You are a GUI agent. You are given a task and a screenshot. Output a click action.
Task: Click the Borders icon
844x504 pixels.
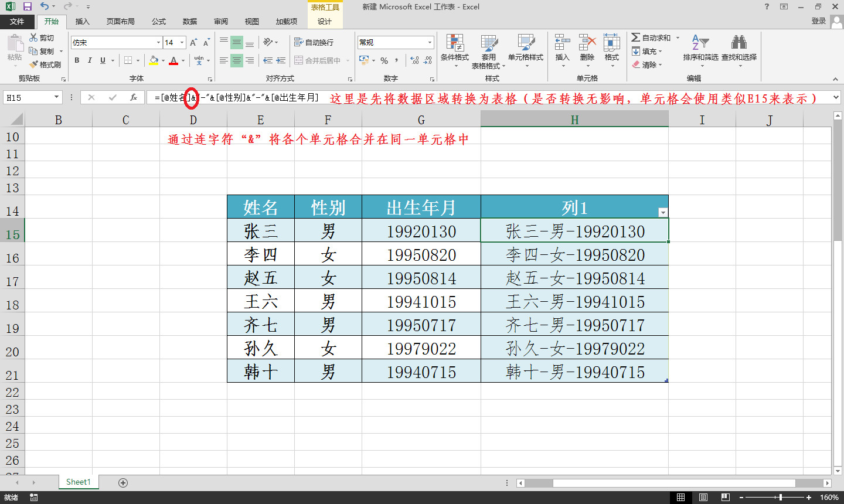point(128,60)
